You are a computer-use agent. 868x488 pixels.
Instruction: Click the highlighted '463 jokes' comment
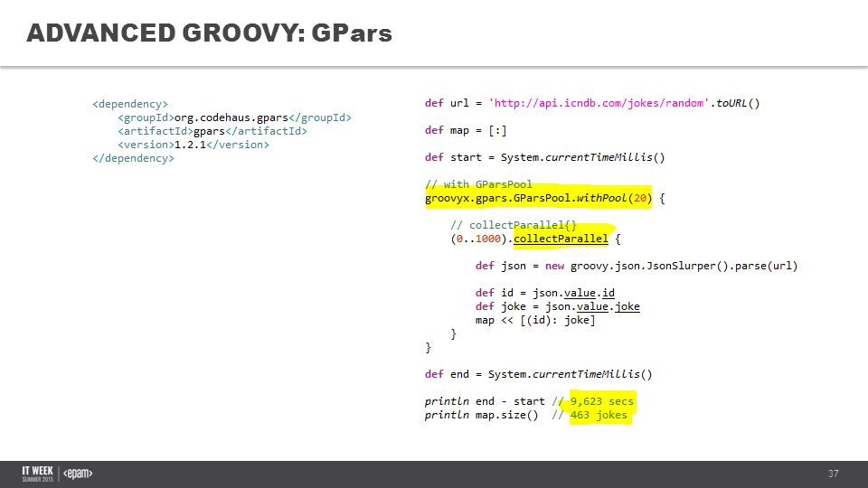[599, 415]
